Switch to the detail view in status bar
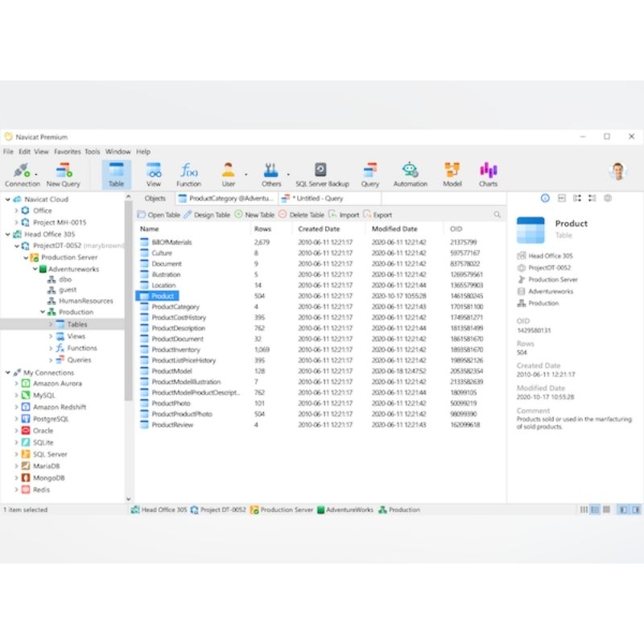This screenshot has height=644, width=644. 595,510
